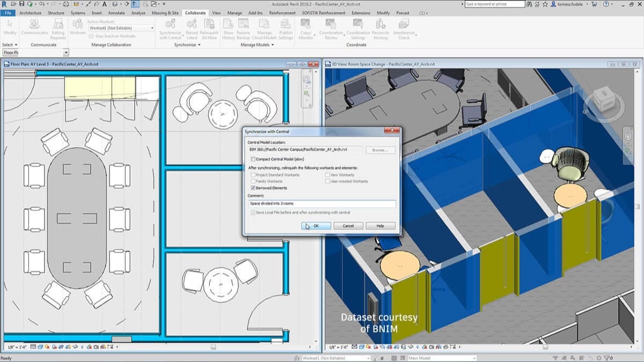Click the Help button in the dialog

pos(380,226)
